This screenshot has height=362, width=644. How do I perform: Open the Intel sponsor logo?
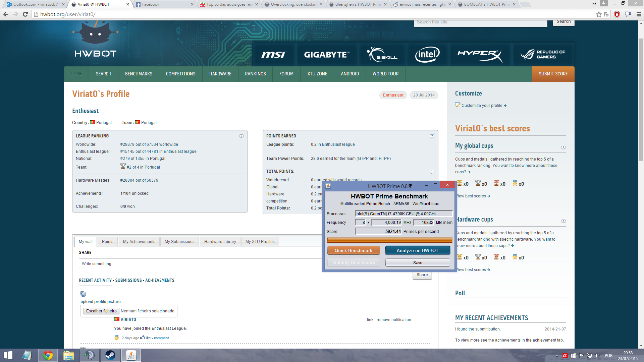427,54
